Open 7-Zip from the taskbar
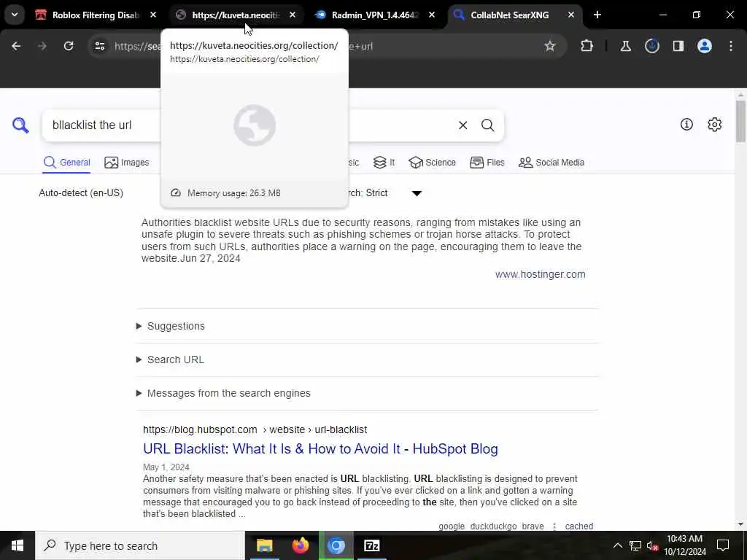747x560 pixels. [x=371, y=545]
